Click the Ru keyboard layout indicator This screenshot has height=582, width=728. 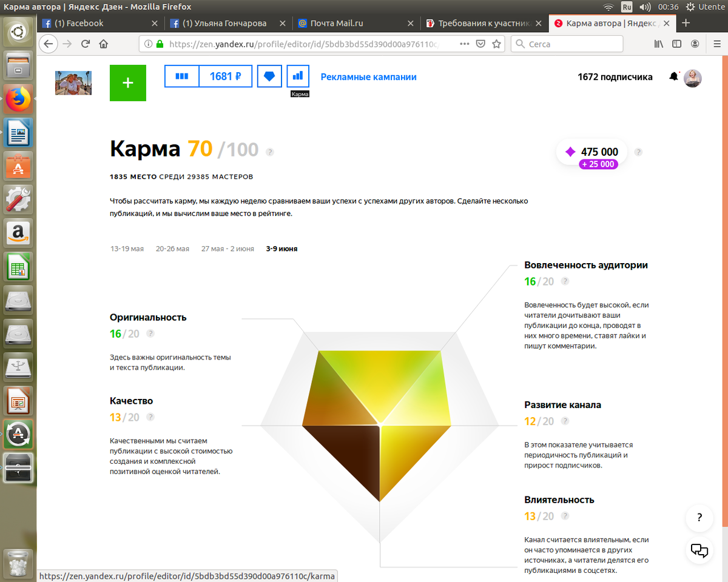[x=627, y=7]
